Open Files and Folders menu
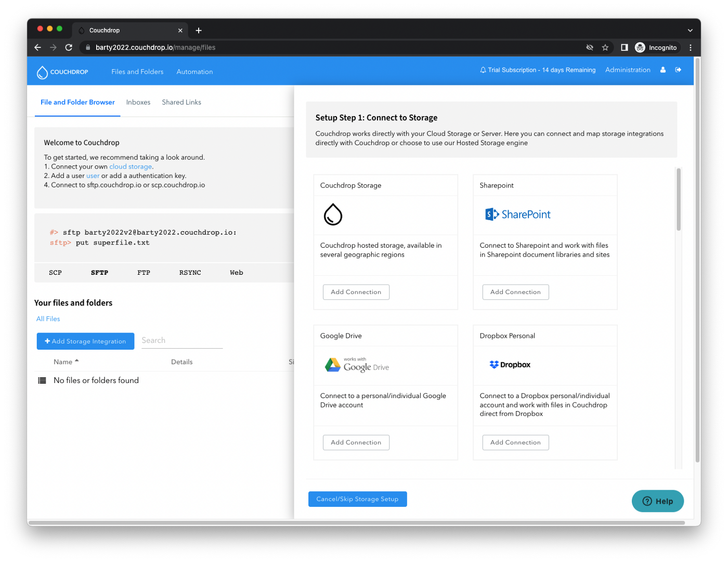This screenshot has width=728, height=562. click(x=137, y=72)
